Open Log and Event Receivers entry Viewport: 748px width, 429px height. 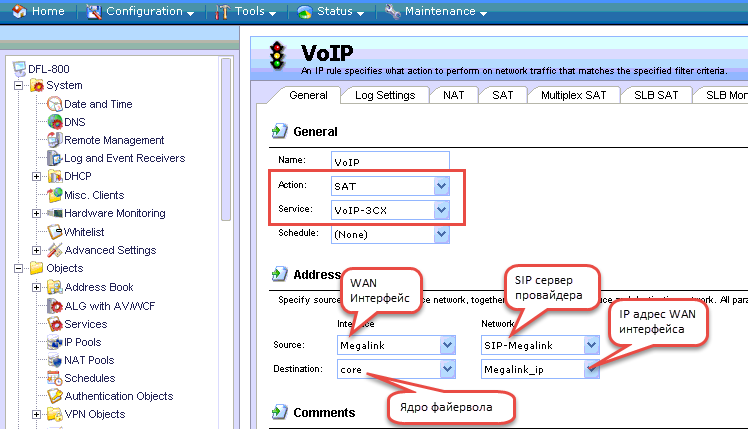pos(125,158)
